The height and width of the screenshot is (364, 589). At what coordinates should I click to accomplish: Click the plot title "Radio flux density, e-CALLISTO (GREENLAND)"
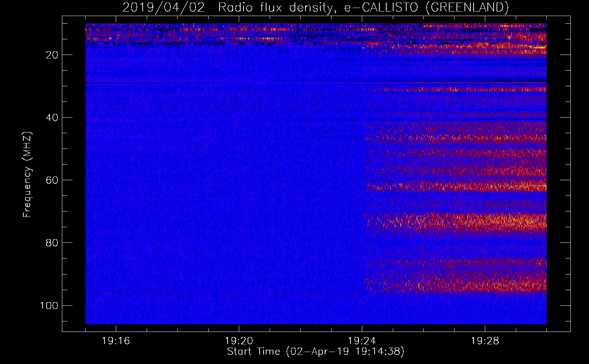[x=363, y=8]
